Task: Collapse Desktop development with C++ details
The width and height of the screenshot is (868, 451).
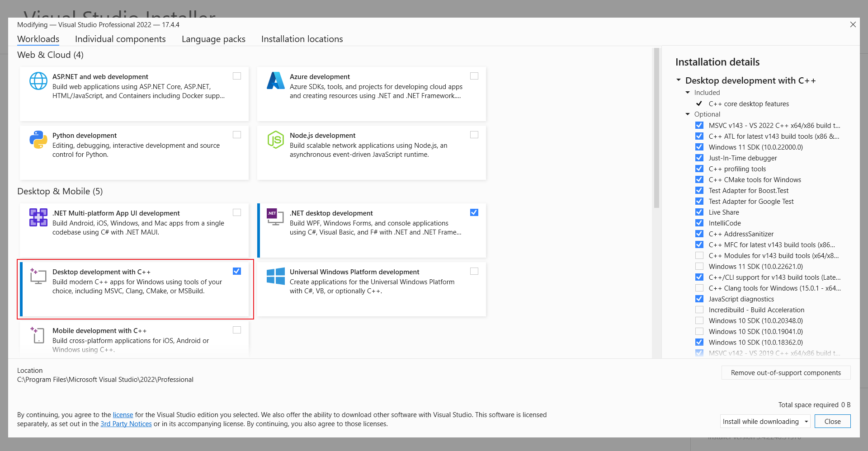Action: coord(679,80)
